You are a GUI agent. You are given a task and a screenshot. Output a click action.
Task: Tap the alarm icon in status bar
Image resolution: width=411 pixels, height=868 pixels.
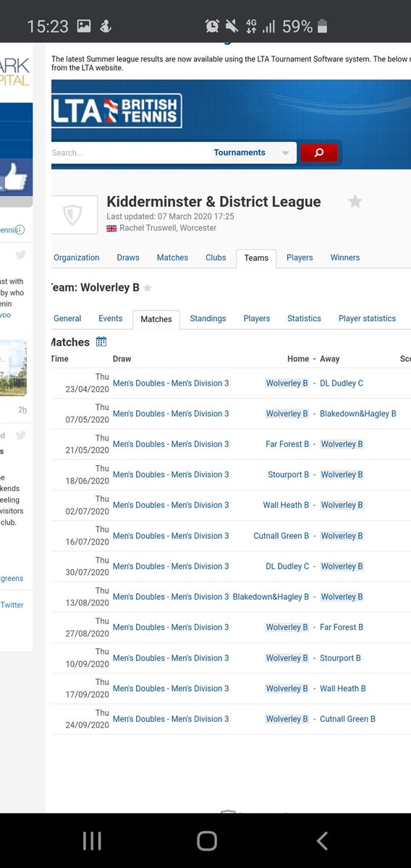coord(212,27)
